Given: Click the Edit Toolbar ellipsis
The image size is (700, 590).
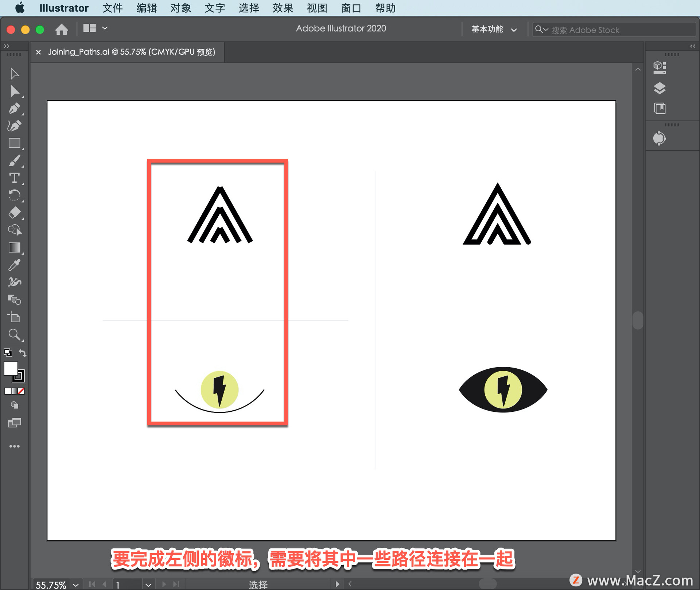Looking at the screenshot, I should coord(14,446).
